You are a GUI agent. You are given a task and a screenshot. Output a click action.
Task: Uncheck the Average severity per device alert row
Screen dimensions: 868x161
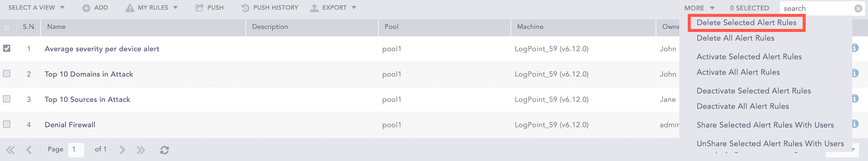7,49
